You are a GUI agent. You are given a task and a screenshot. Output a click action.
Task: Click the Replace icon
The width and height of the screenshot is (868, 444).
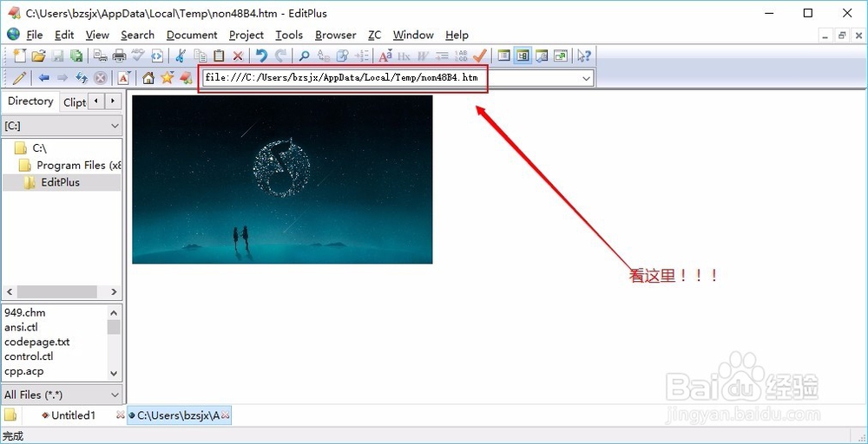[x=323, y=55]
